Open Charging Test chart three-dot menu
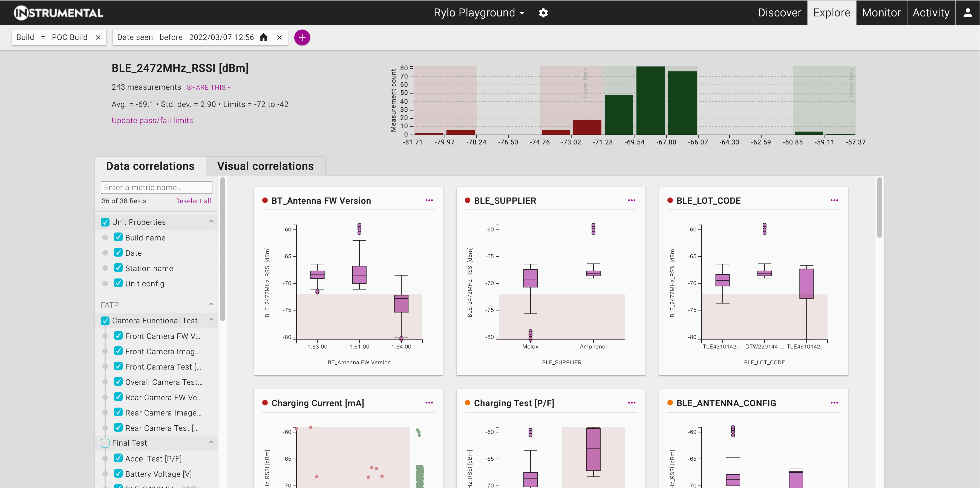This screenshot has height=488, width=980. pyautogui.click(x=632, y=402)
